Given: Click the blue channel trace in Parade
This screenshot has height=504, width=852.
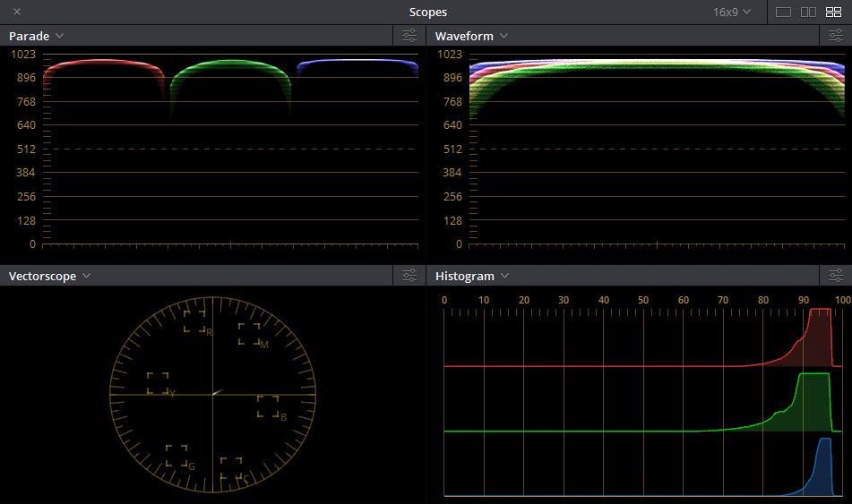Looking at the screenshot, I should (x=357, y=61).
